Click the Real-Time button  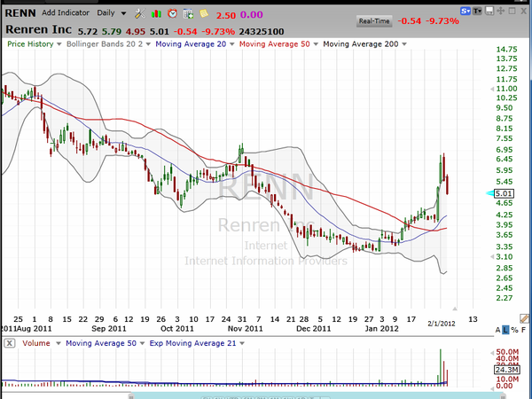[374, 21]
